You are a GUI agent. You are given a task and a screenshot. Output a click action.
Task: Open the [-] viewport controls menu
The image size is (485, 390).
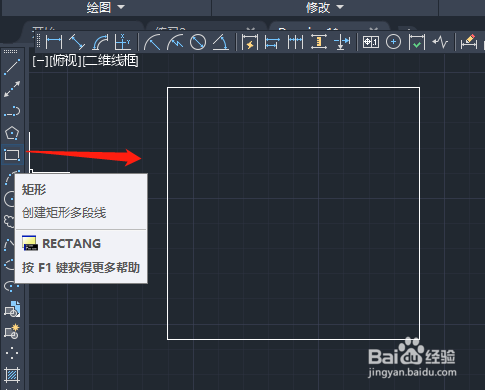(x=40, y=61)
